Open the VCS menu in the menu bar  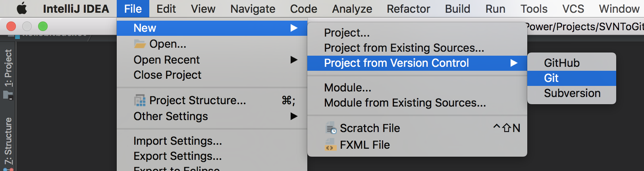573,9
